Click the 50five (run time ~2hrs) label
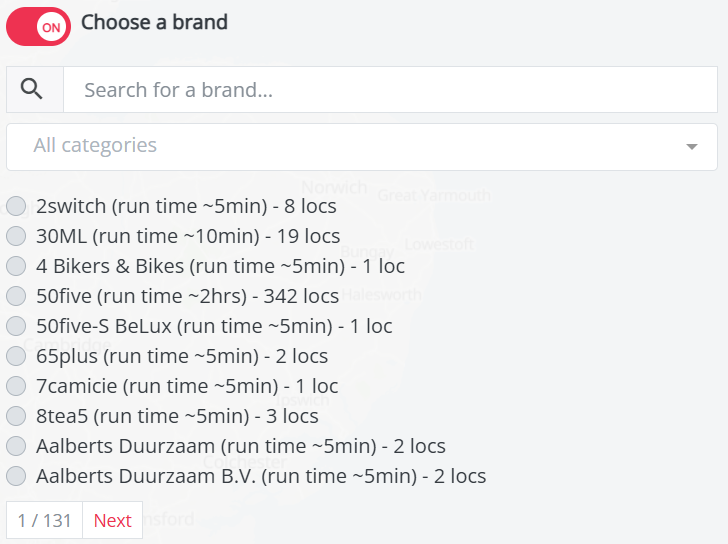Viewport: 728px width, 544px height. pyautogui.click(x=187, y=296)
